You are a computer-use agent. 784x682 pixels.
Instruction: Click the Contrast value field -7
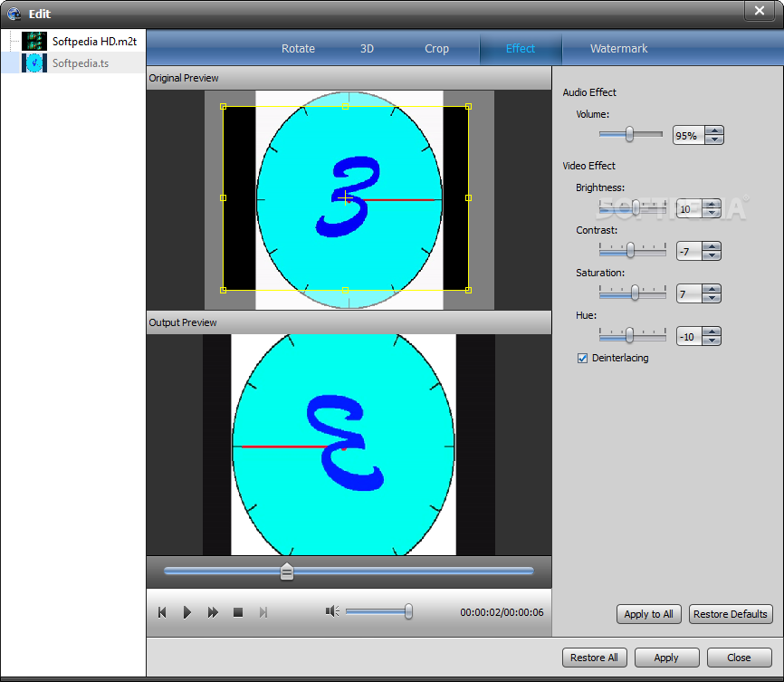(x=689, y=251)
